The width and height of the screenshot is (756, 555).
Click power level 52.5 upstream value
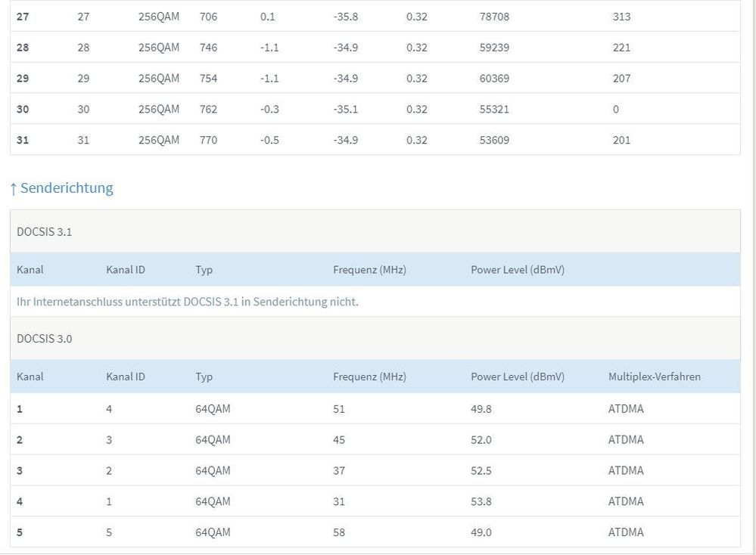(x=481, y=470)
